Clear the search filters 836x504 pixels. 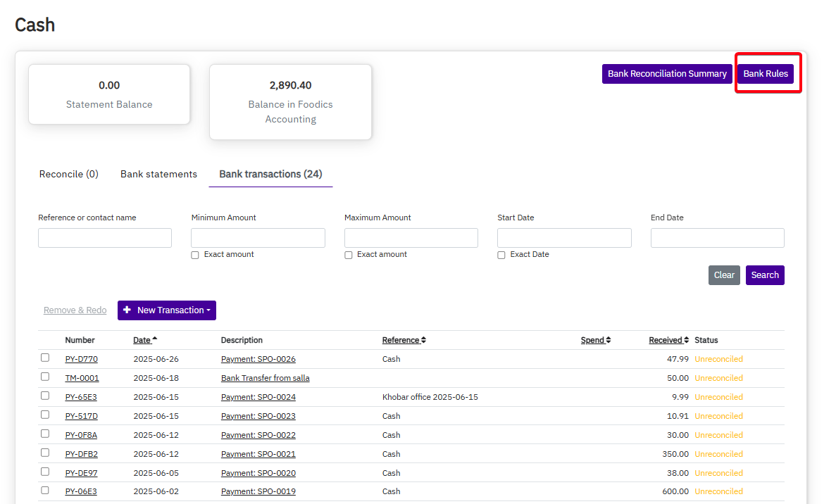[724, 275]
